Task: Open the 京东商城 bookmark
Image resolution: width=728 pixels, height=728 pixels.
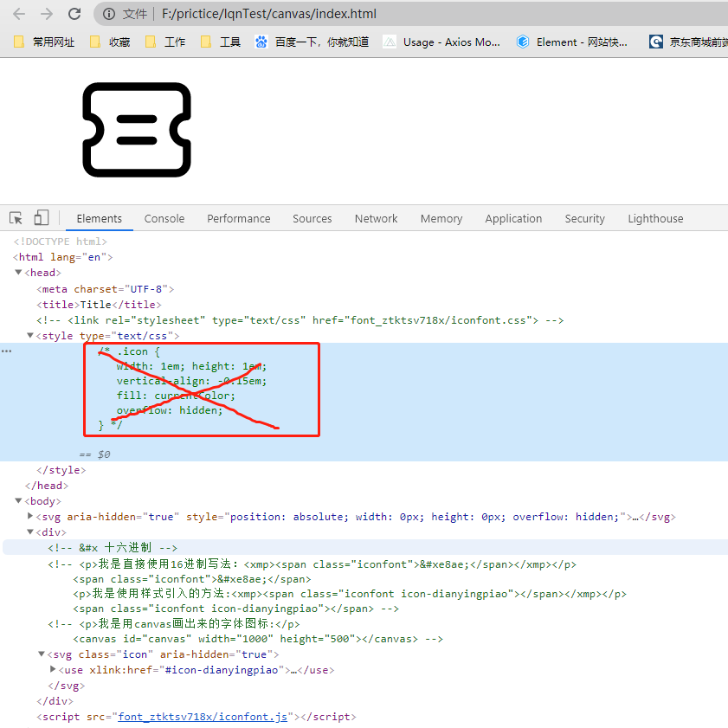Action: [x=688, y=42]
